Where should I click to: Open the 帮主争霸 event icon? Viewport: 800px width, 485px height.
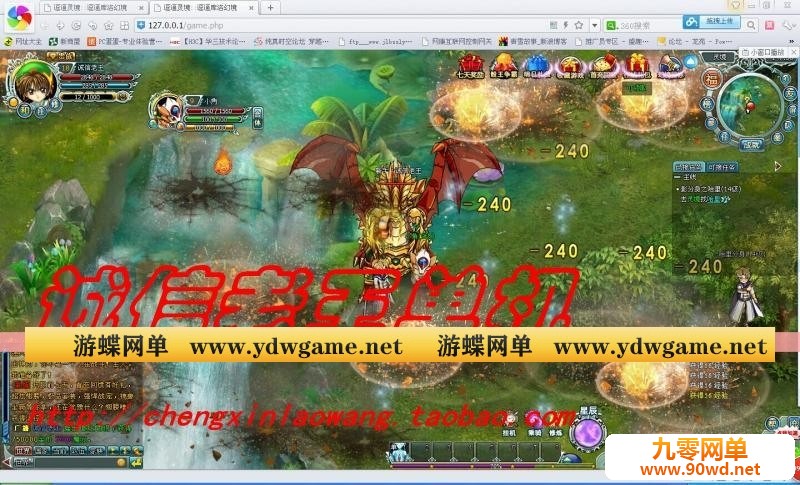[504, 65]
